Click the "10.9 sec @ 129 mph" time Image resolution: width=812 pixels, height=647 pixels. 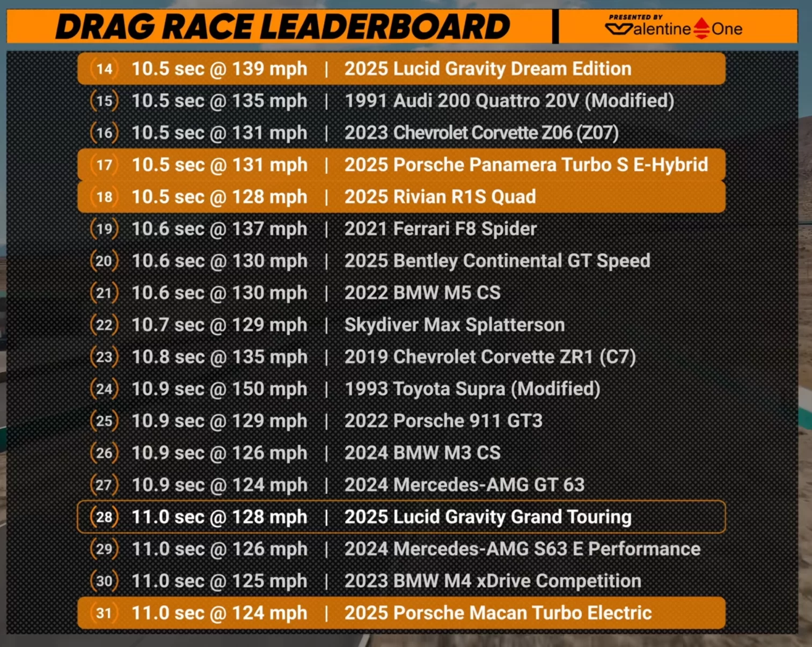click(x=220, y=421)
